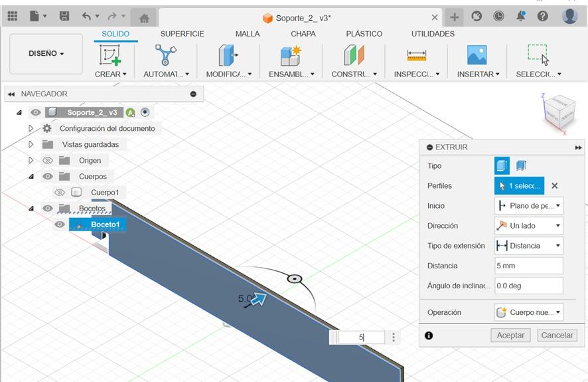Open the notifications bell
Screen dimensions: 588x382
point(520,16)
